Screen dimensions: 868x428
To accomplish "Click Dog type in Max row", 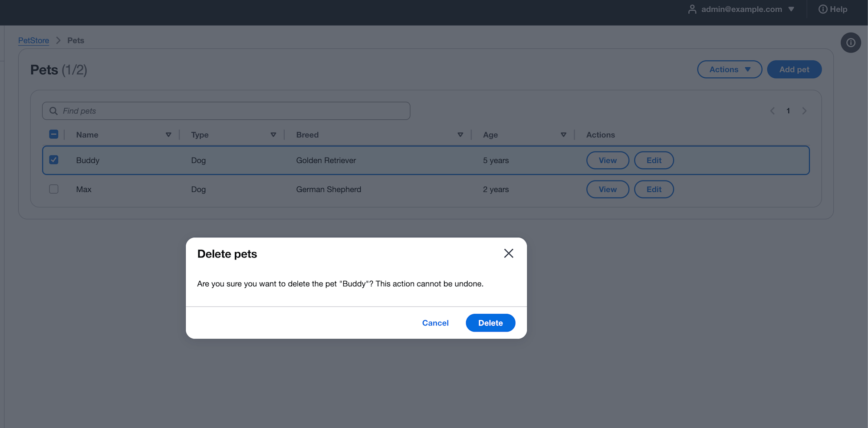I will coord(198,189).
